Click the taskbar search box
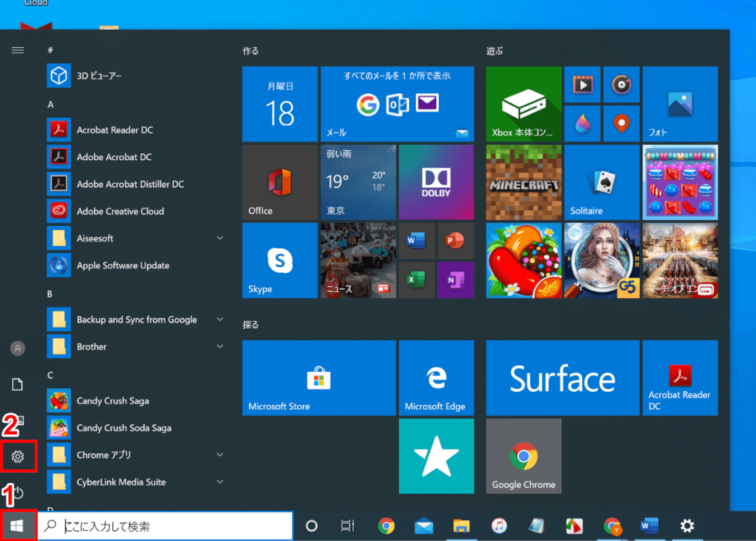Screen dimensions: 756x541 coord(165,526)
